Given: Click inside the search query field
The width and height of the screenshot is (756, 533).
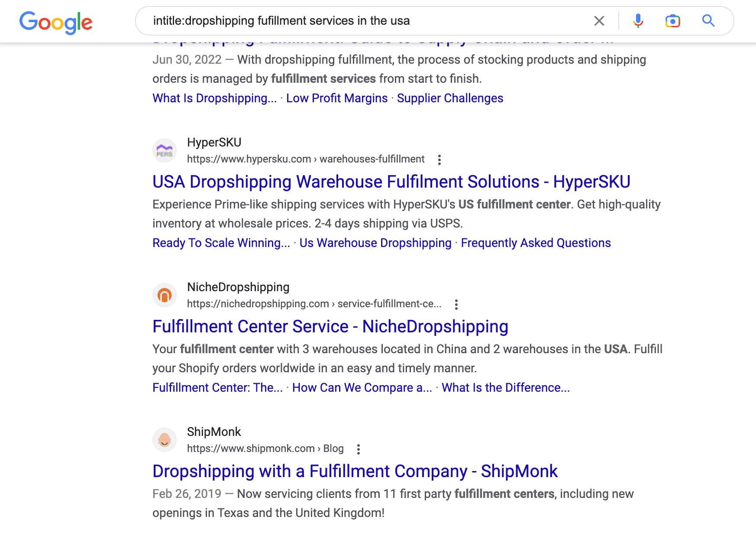Looking at the screenshot, I should (303, 20).
